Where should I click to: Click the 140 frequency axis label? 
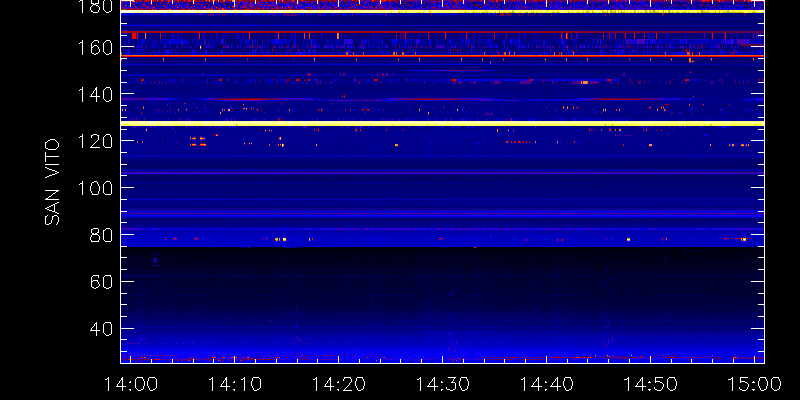96,94
